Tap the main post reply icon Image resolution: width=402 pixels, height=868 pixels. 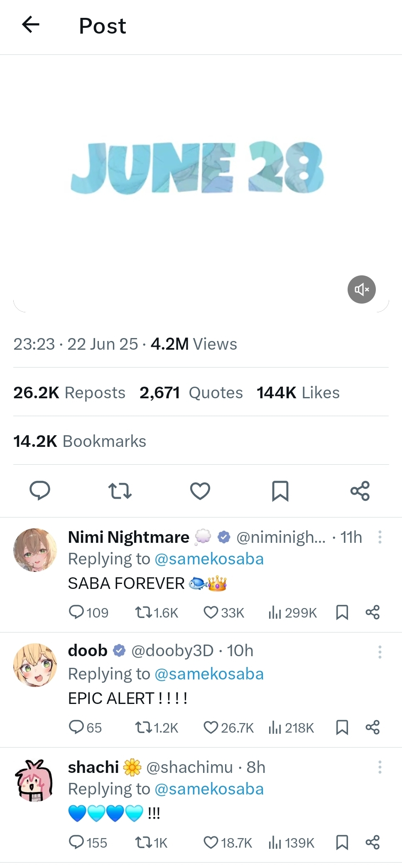[40, 490]
